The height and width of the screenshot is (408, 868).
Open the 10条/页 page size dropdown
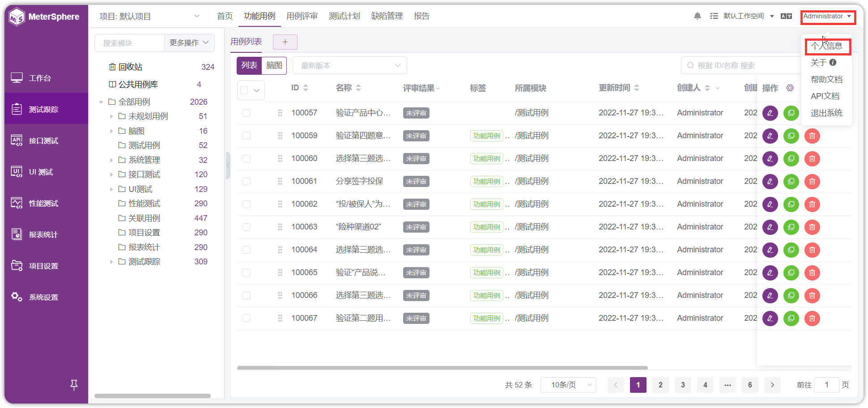pyautogui.click(x=568, y=385)
